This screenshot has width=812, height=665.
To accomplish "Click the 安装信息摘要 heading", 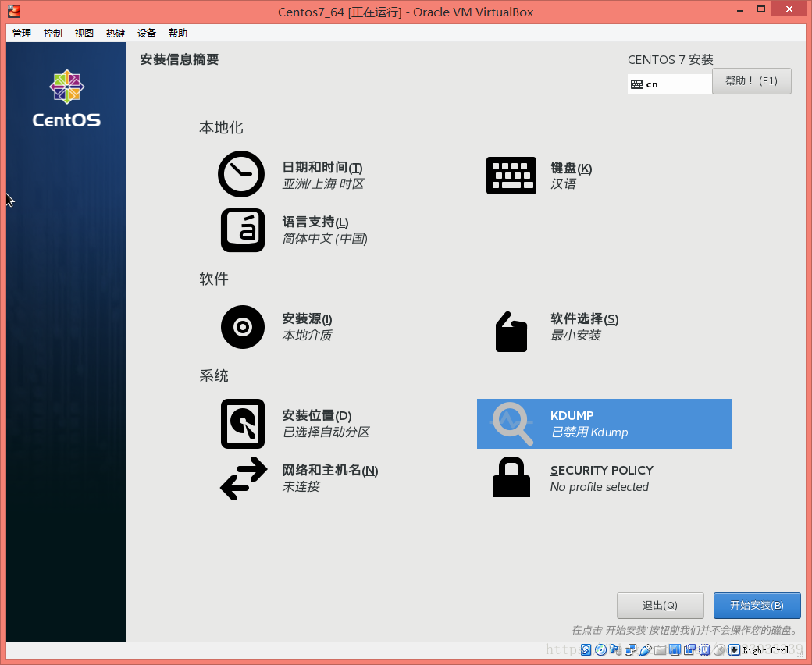I will point(179,59).
